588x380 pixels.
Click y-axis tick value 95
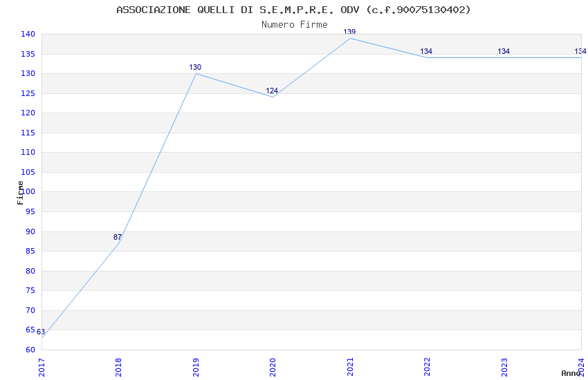point(30,211)
